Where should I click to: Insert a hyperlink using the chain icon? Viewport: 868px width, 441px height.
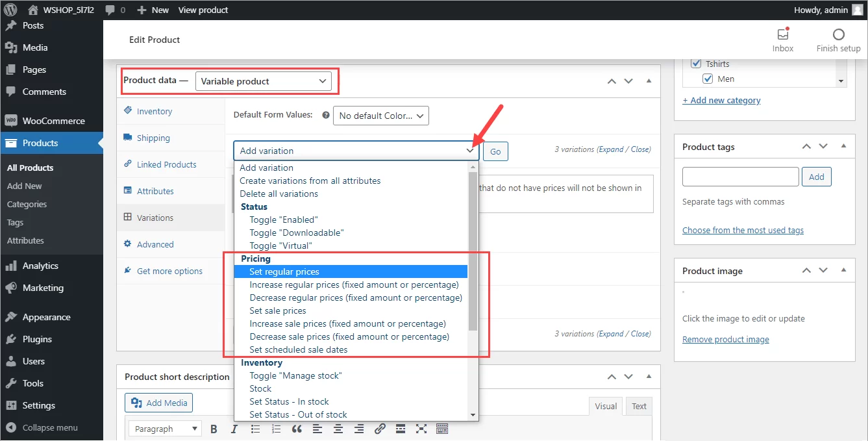pos(380,429)
